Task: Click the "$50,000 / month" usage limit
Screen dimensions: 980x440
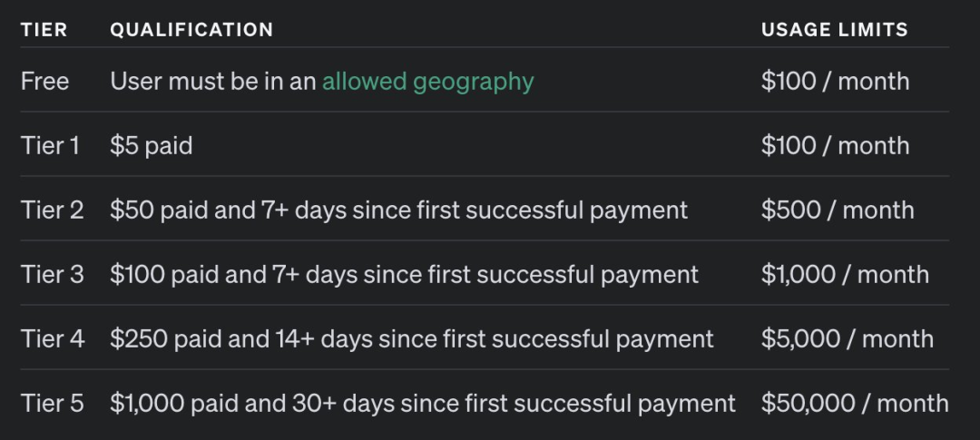Action: click(x=854, y=404)
